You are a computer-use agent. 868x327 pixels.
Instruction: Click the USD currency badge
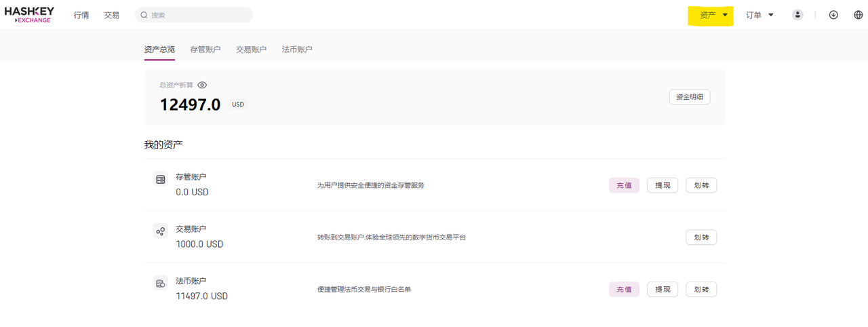(x=238, y=104)
